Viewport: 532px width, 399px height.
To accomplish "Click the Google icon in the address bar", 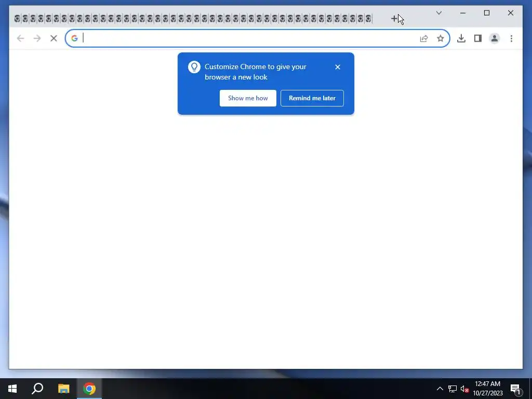I will point(74,38).
